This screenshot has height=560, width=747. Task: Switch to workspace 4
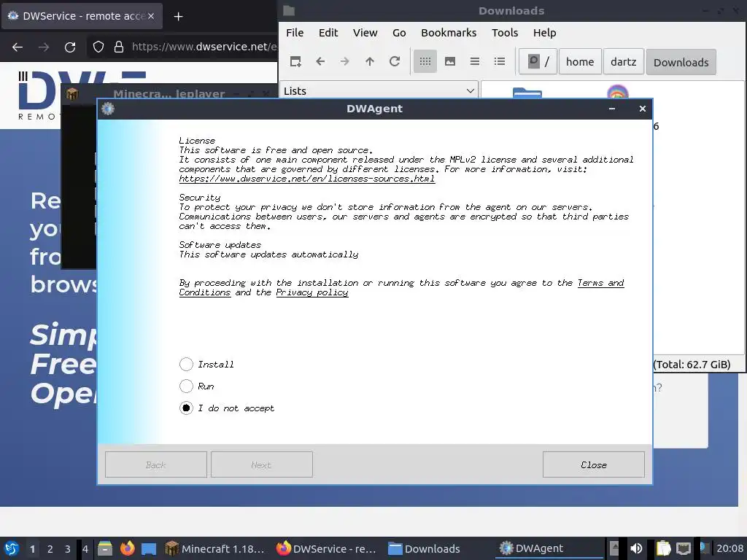tap(85, 549)
